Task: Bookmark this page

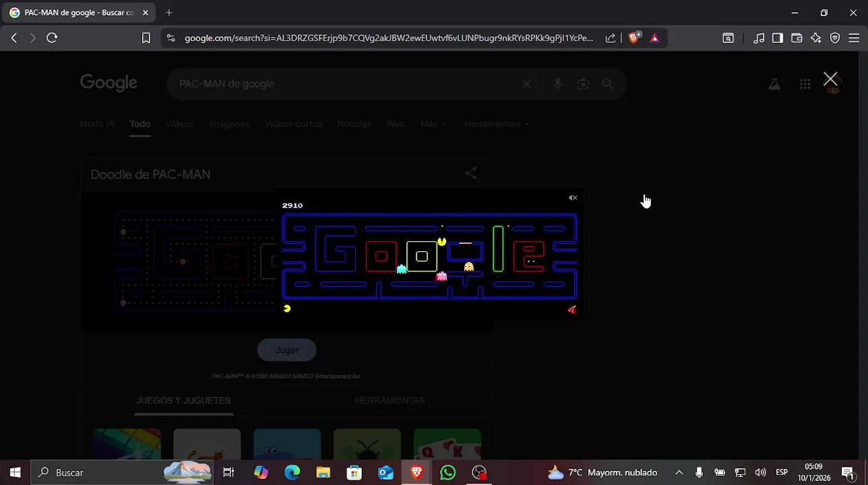Action: pos(146,38)
